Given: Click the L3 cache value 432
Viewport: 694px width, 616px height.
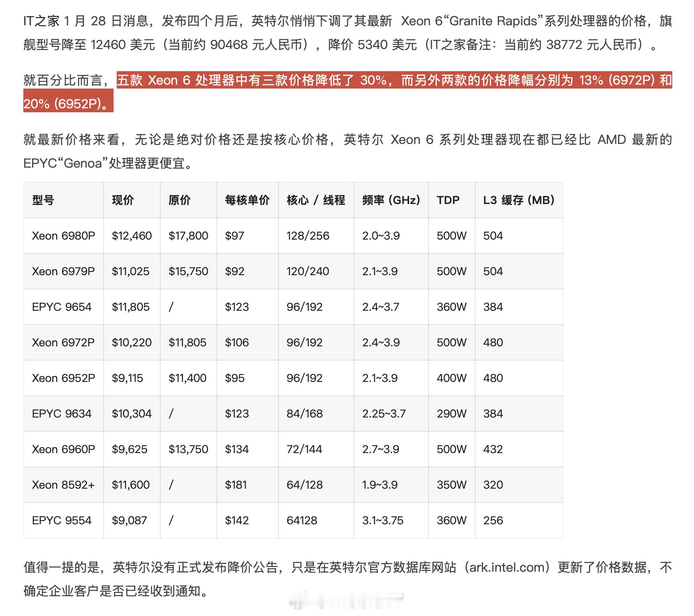Looking at the screenshot, I should pyautogui.click(x=493, y=449).
